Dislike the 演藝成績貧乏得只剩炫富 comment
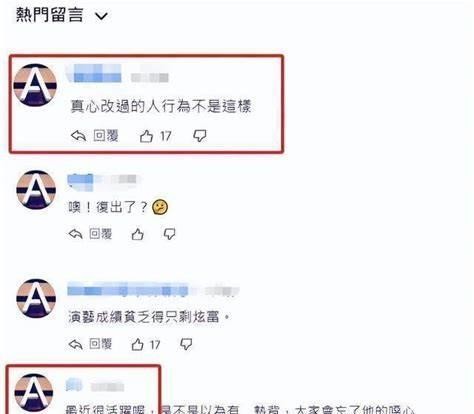The height and width of the screenshot is (414, 474). [186, 344]
